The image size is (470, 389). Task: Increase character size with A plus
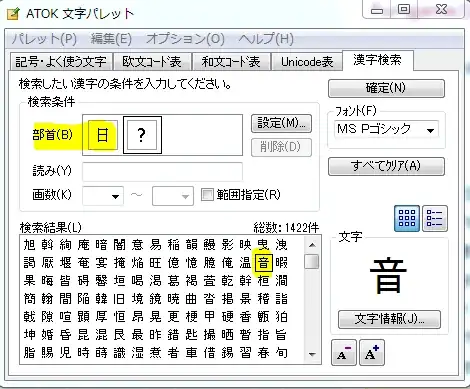click(x=372, y=353)
